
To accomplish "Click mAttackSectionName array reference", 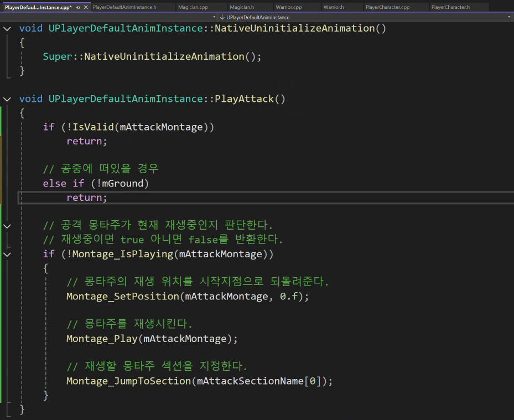I will (x=250, y=381).
